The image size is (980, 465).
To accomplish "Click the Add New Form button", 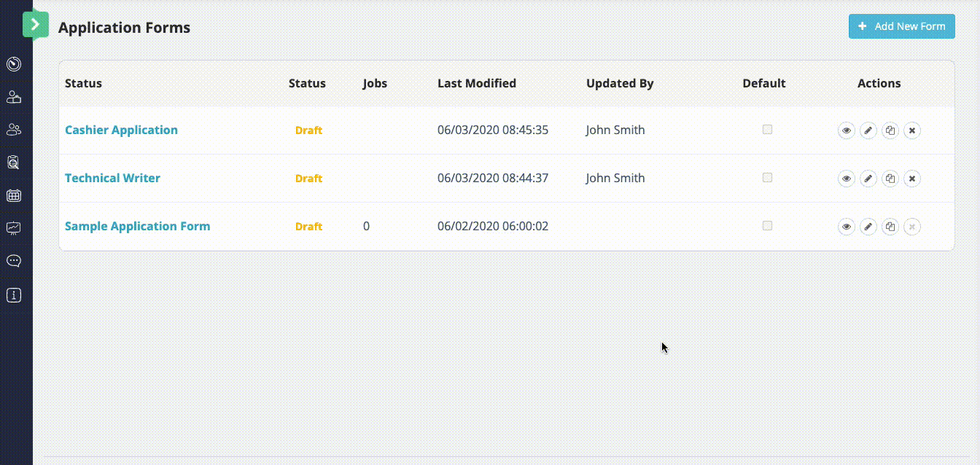I will click(x=901, y=26).
